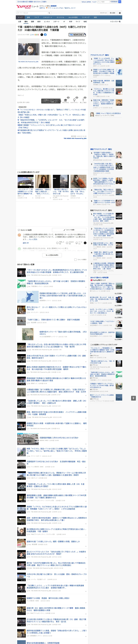Open 返信 1件 replies link
This screenshot has height=644, width=138.
pos(26,243)
